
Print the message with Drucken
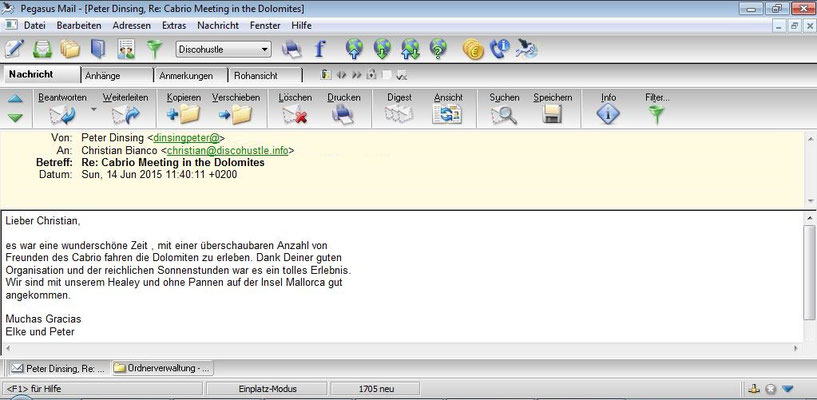343,109
